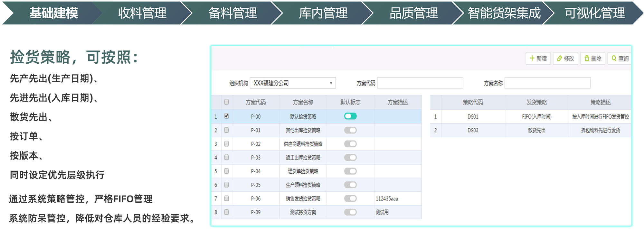644x246 pixels.
Task: Select the 智能货架集成 tab
Action: click(504, 13)
